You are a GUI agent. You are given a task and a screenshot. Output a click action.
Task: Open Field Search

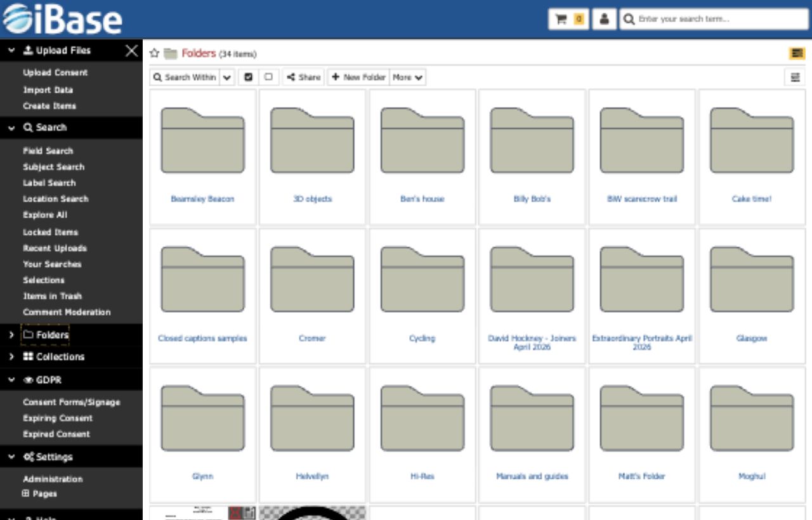[x=48, y=151]
